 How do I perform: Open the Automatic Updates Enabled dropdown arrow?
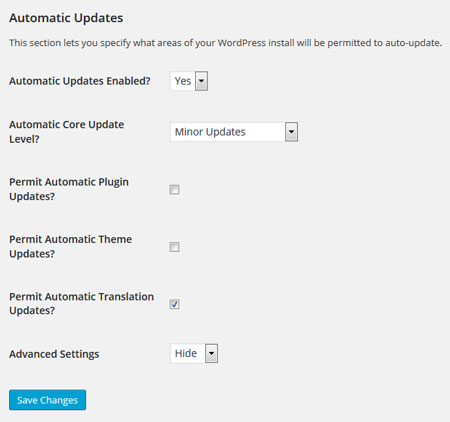201,81
